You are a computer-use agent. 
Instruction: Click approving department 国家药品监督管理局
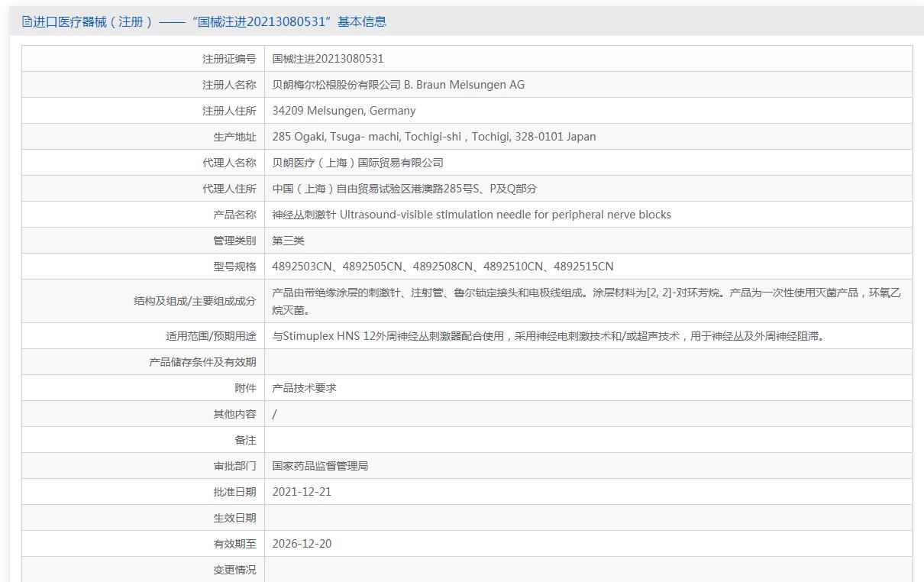click(x=320, y=466)
